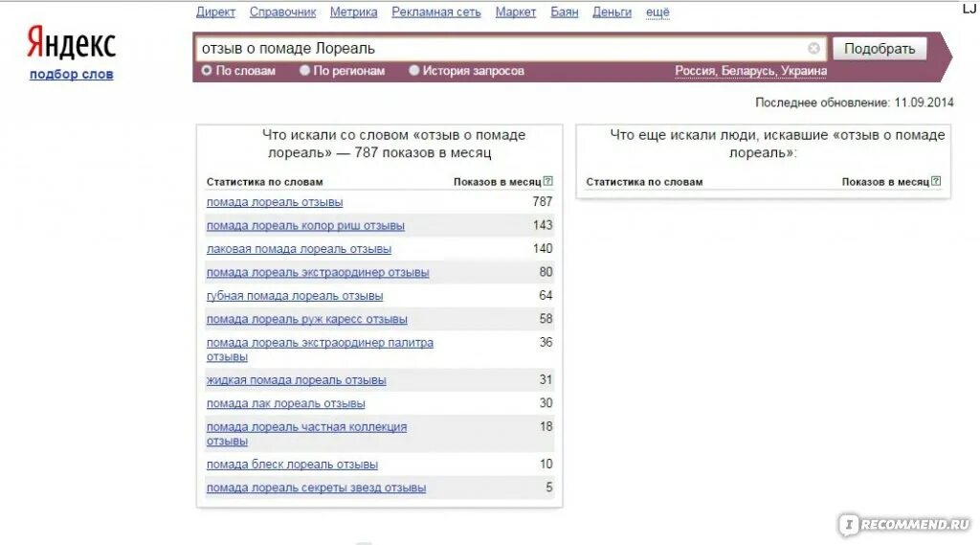980x545 pixels.
Task: Click the 140 impressions value
Action: [x=543, y=248]
